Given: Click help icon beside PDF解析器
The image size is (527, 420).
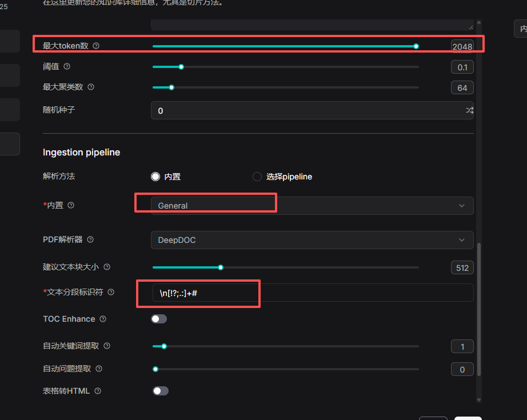Looking at the screenshot, I should click(x=90, y=240).
